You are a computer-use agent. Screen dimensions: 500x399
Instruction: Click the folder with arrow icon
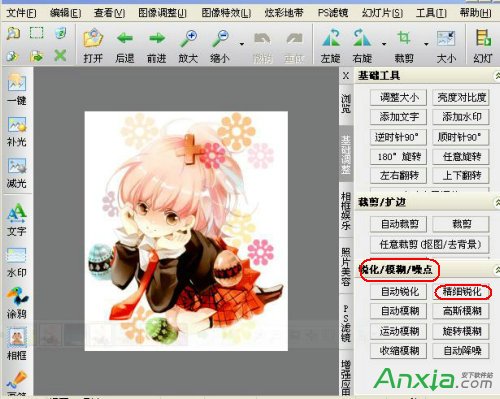click(x=36, y=56)
